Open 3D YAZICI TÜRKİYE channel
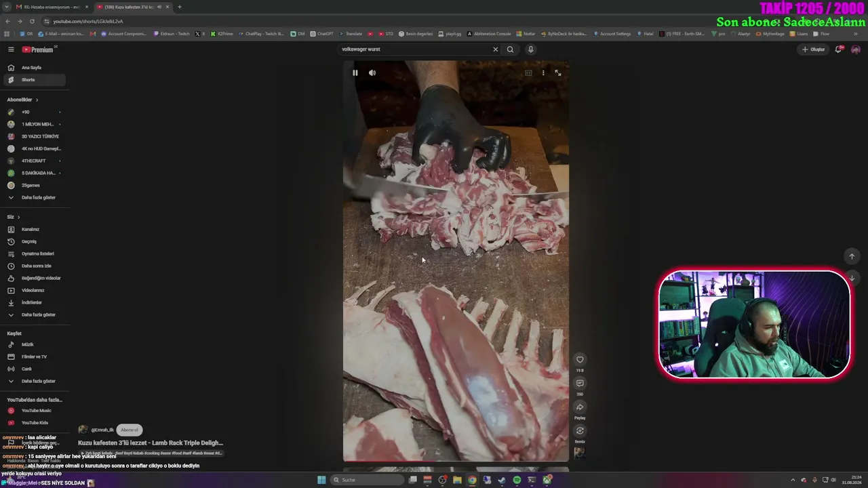Image resolution: width=868 pixels, height=488 pixels. 34,136
